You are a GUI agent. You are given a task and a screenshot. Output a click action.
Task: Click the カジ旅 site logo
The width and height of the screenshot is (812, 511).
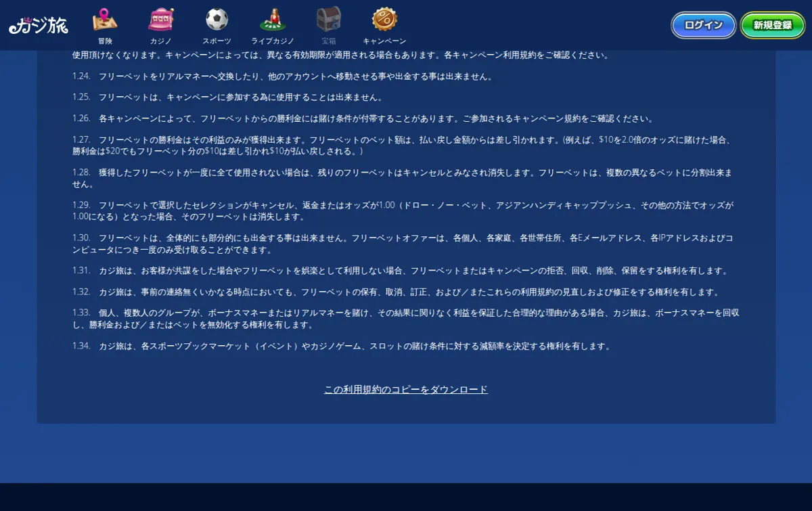pyautogui.click(x=38, y=26)
